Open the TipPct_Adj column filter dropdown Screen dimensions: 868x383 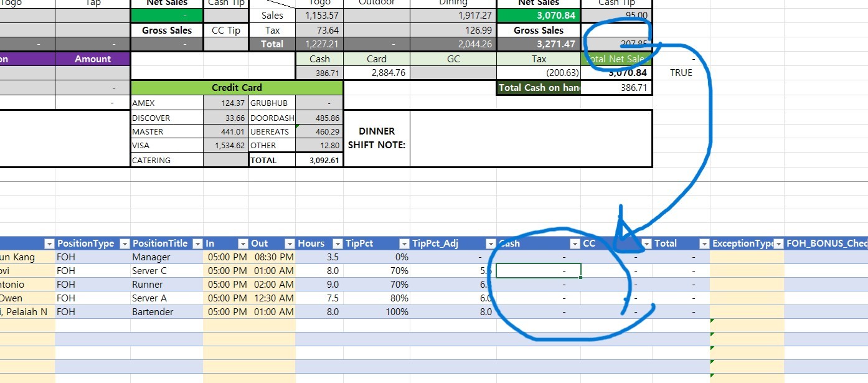pos(491,244)
